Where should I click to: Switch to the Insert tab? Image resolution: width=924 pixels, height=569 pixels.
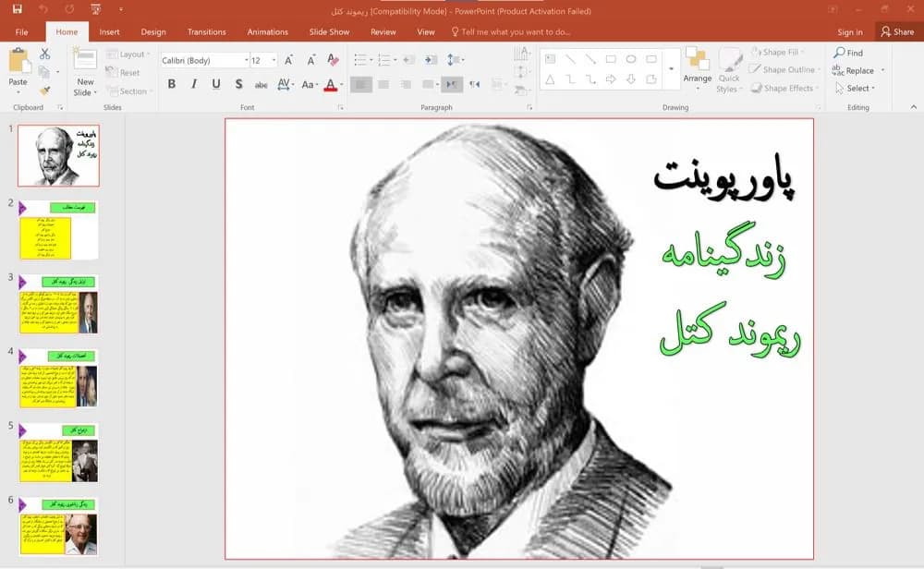(x=109, y=31)
